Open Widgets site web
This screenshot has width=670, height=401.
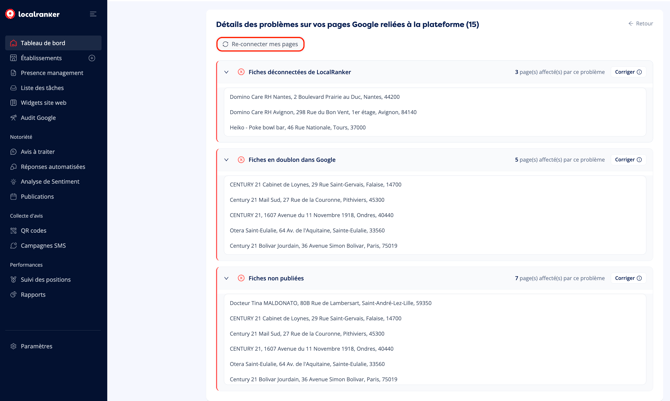43,103
